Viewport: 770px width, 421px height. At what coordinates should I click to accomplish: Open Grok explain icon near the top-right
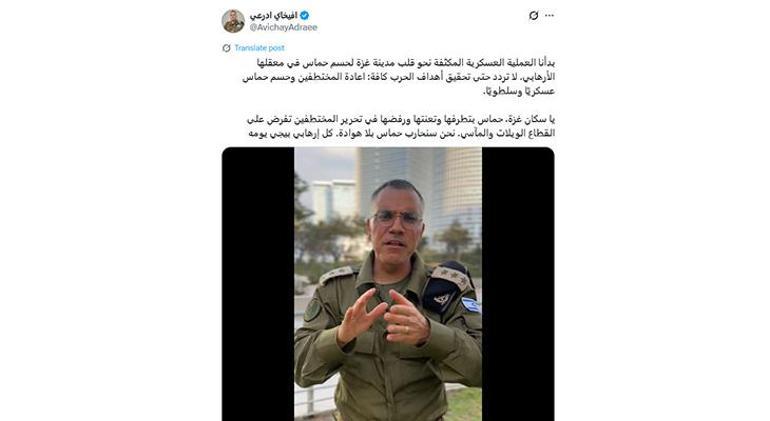[x=533, y=16]
